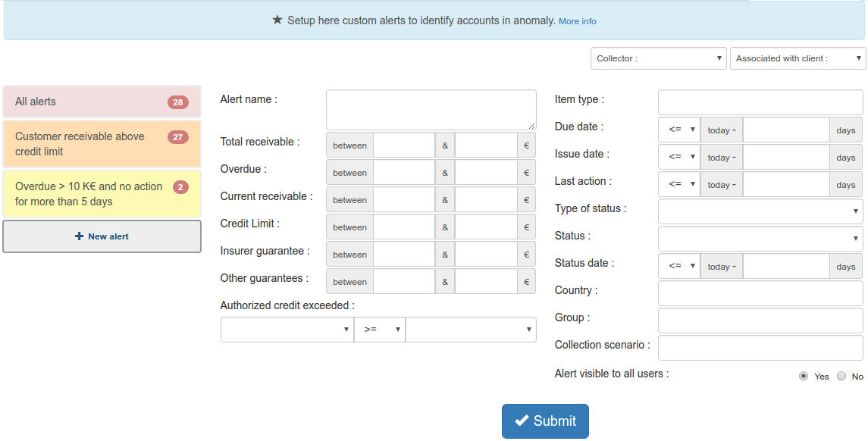
Task: Open the Status dropdown
Action: (x=760, y=239)
